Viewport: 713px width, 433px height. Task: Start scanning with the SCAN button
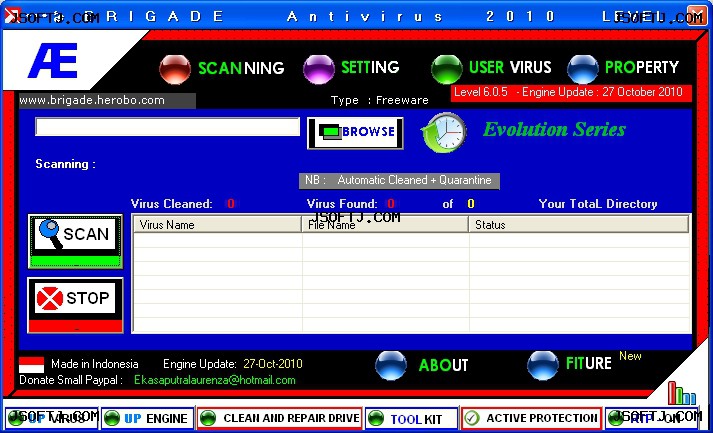click(75, 241)
